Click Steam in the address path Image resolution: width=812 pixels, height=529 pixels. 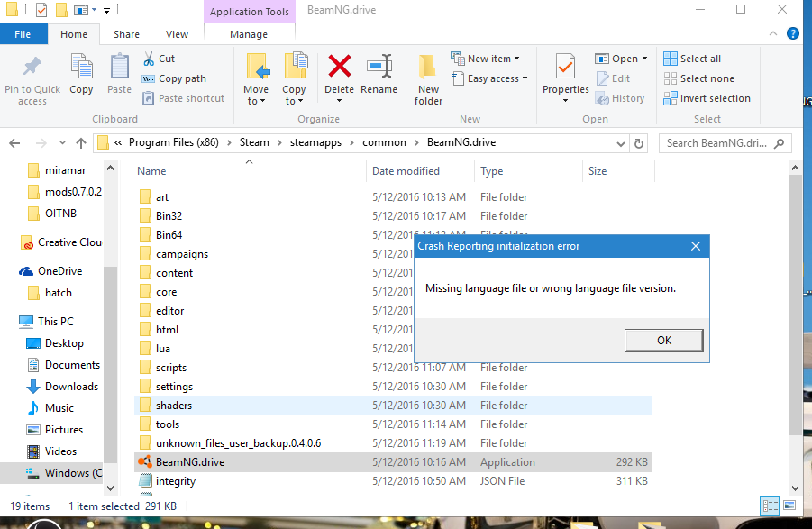[254, 142]
